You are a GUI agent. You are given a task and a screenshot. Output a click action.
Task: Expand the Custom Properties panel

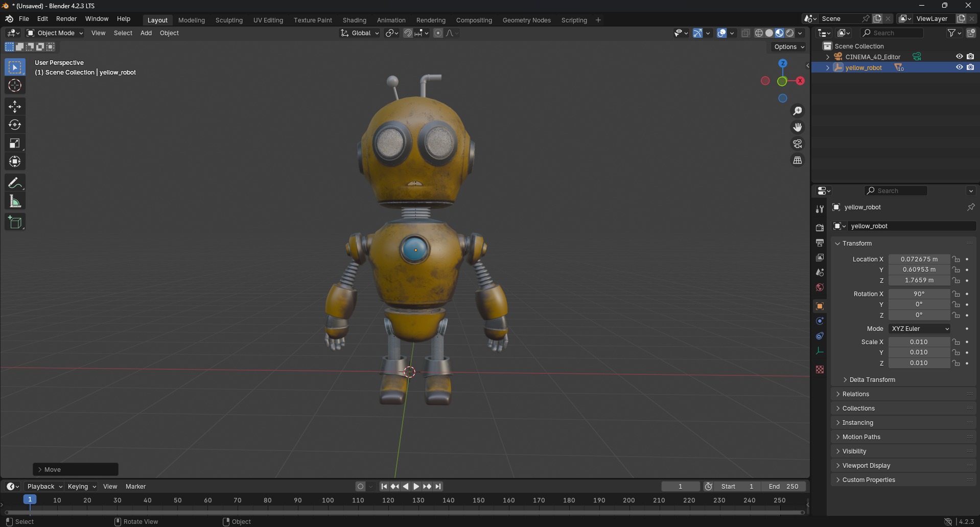coord(868,480)
